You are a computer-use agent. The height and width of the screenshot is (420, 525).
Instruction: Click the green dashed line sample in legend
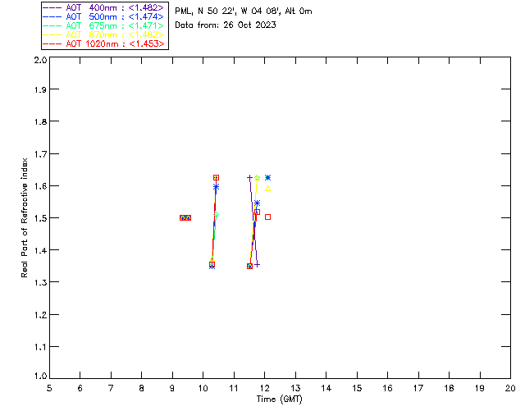pos(52,25)
